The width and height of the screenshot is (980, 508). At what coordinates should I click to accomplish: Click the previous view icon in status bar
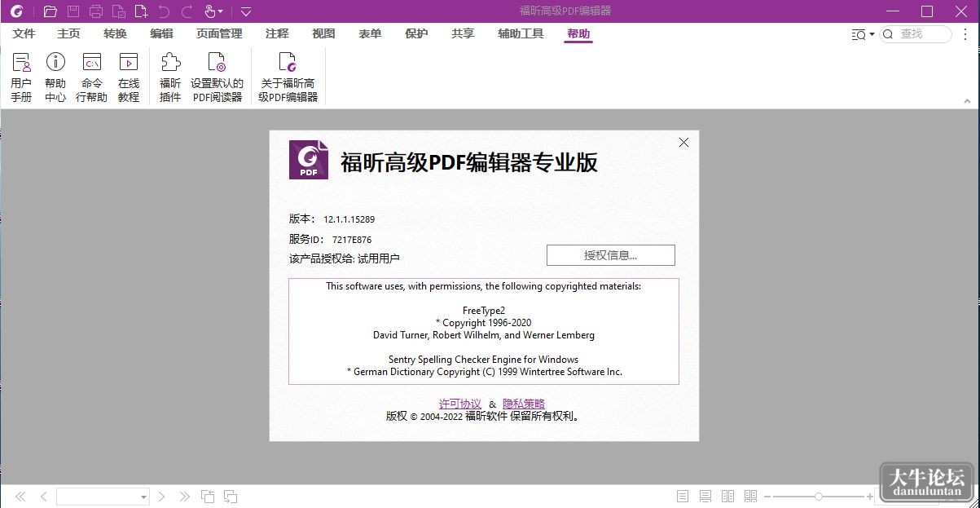[208, 497]
